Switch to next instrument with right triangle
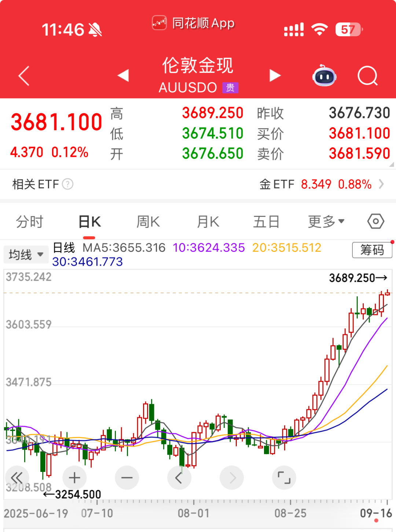This screenshot has height=532, width=396. coord(275,75)
